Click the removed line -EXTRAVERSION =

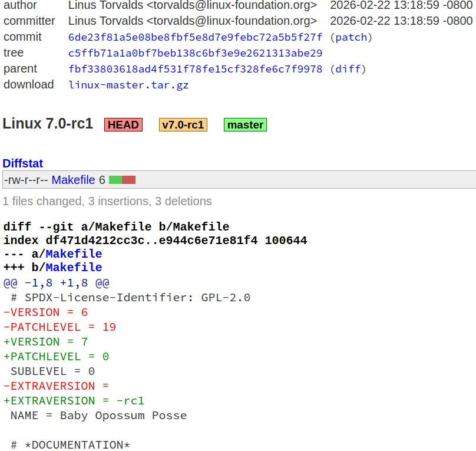click(56, 386)
